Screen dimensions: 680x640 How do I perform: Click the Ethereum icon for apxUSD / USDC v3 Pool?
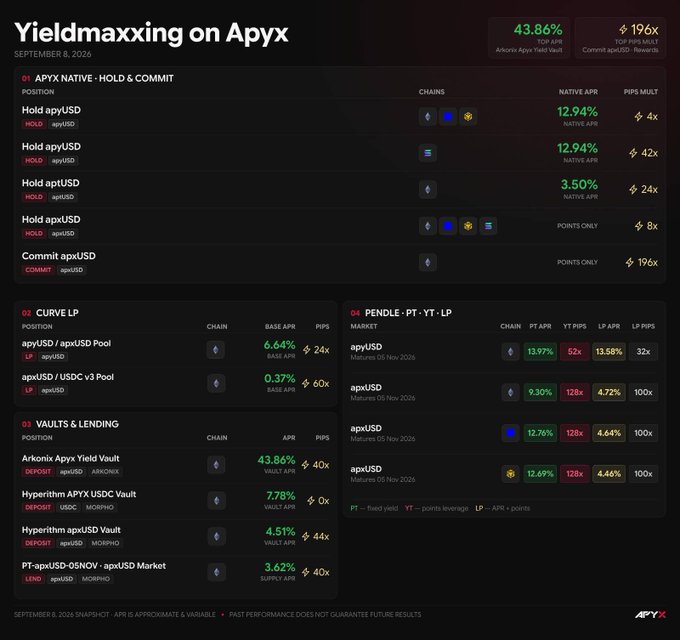point(216,384)
